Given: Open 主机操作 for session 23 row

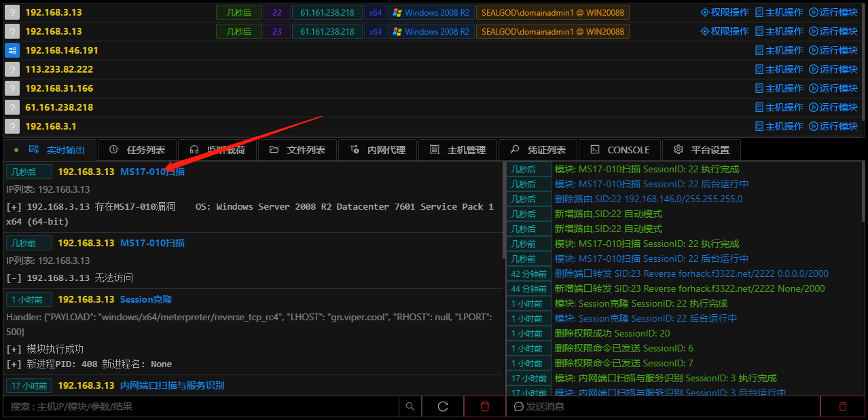Looking at the screenshot, I should [x=779, y=31].
